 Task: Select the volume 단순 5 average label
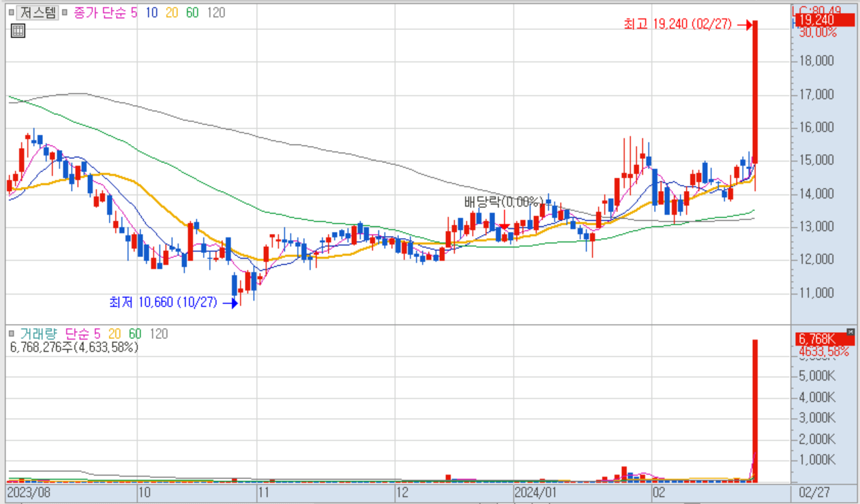(83, 334)
